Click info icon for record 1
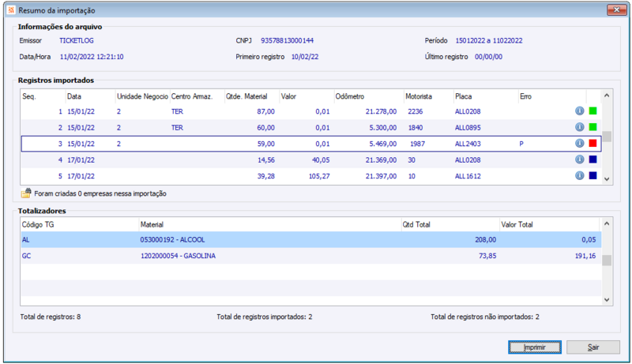This screenshot has height=364, width=632. point(579,111)
